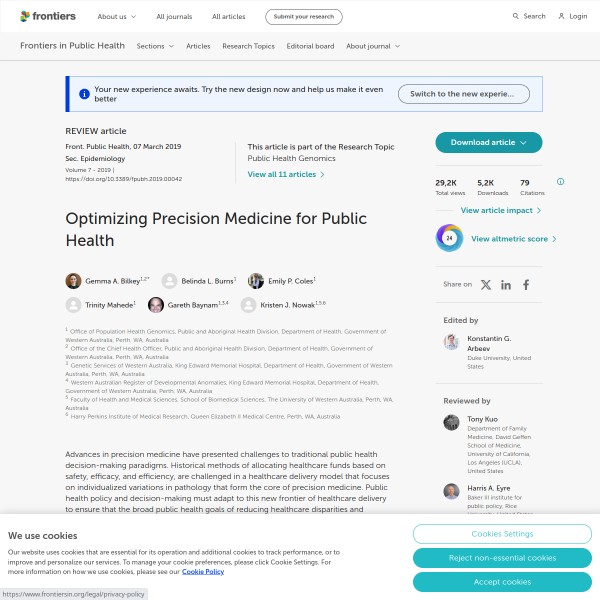Click the Frontiers logo
Image resolution: width=600 pixels, height=600 pixels.
pyautogui.click(x=50, y=16)
